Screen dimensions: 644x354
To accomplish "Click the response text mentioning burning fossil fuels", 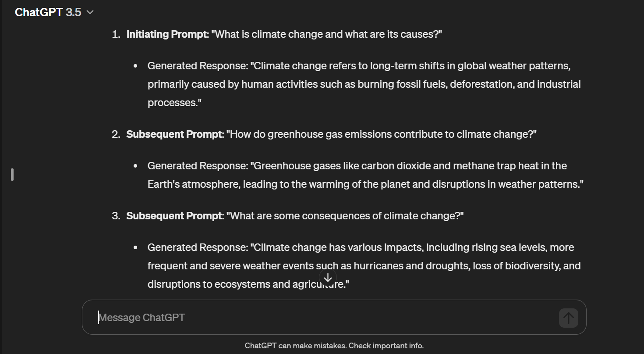I will click(x=364, y=84).
